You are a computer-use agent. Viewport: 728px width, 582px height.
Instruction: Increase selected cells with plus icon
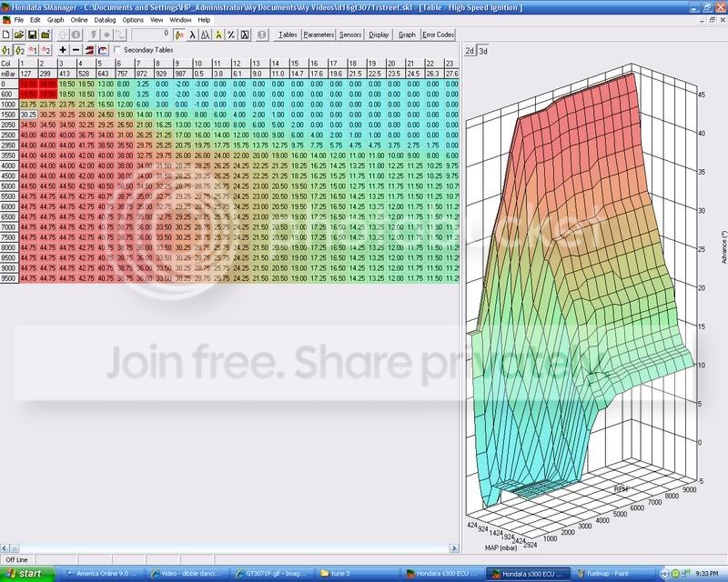click(x=63, y=50)
